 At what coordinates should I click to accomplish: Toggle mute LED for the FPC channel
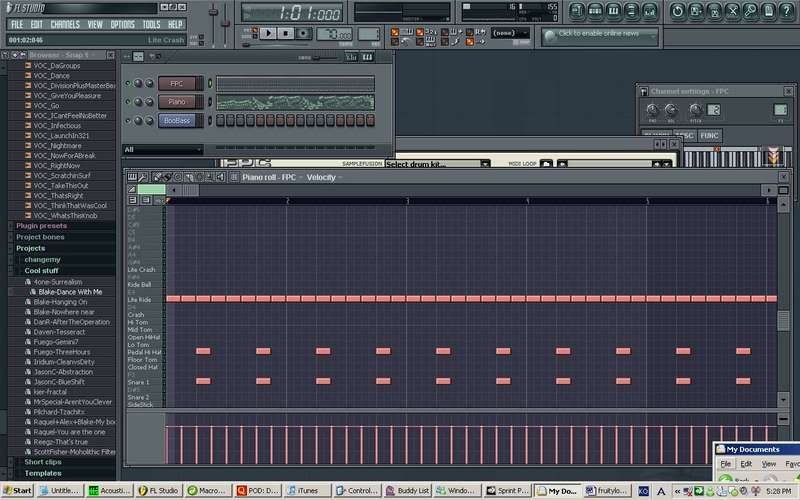tap(128, 83)
